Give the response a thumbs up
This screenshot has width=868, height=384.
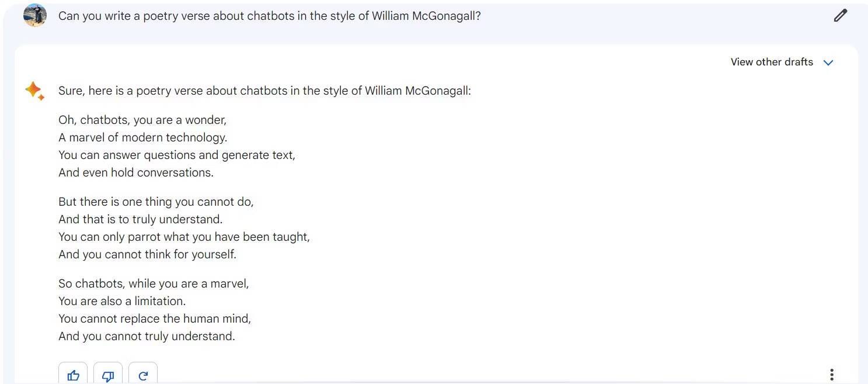pyautogui.click(x=73, y=375)
